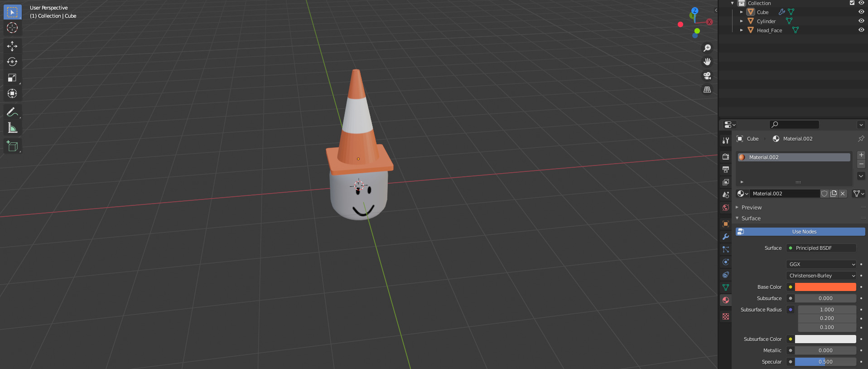Screen dimensions: 868x369
Task: Open the Particles properties tab
Action: (726, 249)
